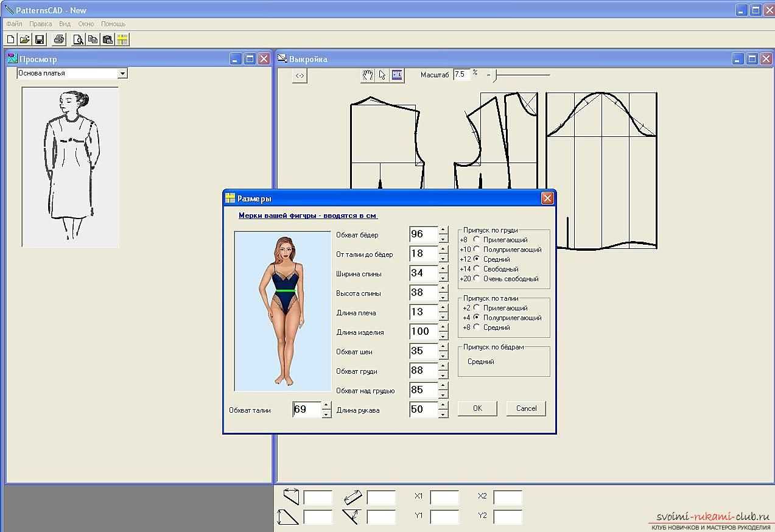Maximize the Просмотр window
775x532 pixels.
tap(250, 59)
